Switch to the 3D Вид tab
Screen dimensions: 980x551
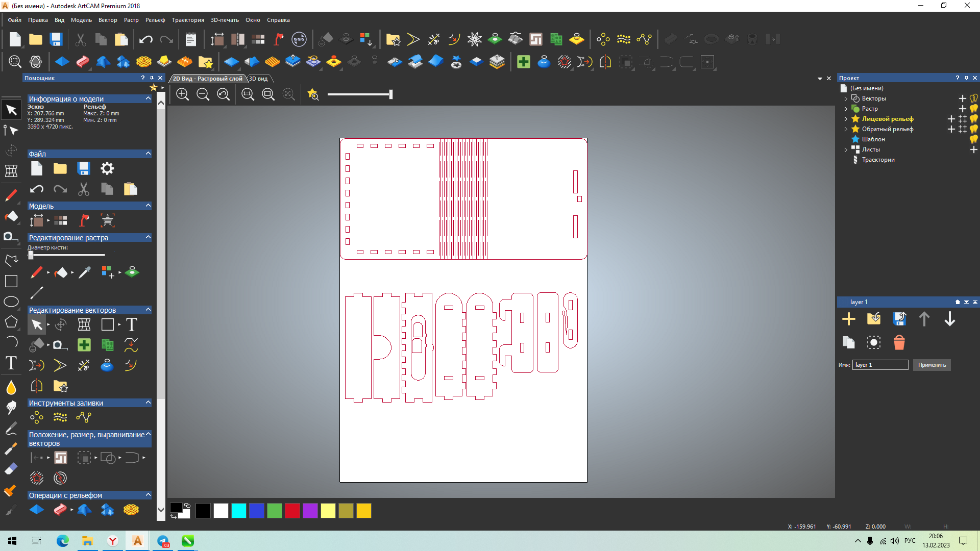[258, 79]
